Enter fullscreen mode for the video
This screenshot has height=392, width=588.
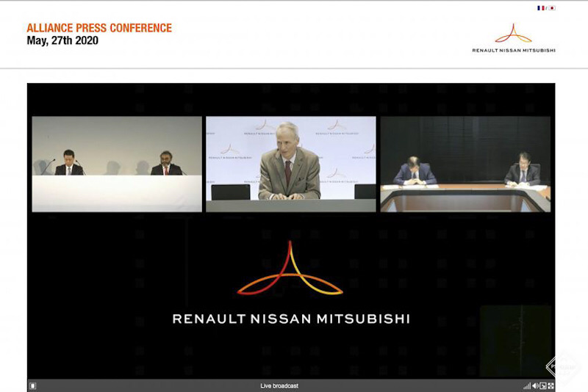(551, 385)
